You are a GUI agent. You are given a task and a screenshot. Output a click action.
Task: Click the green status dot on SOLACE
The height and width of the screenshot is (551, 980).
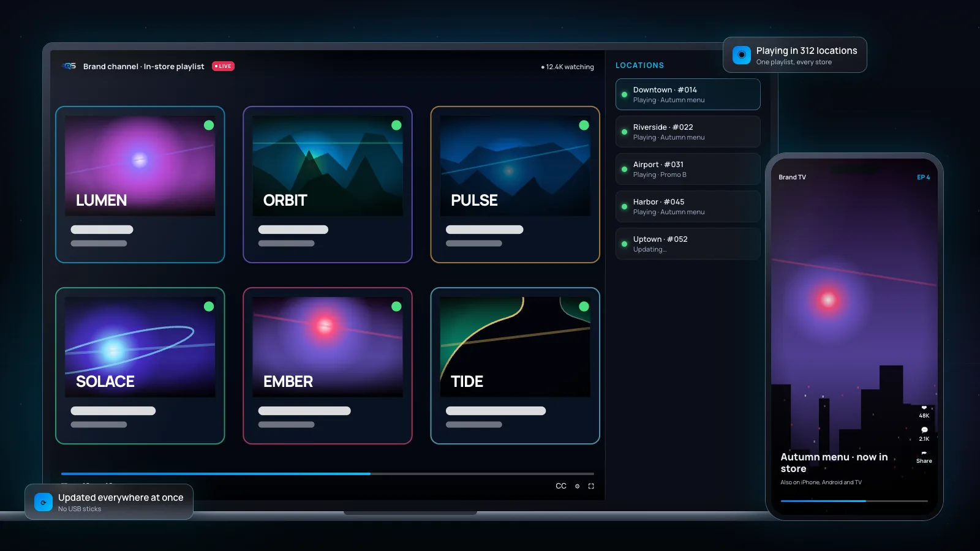(209, 306)
